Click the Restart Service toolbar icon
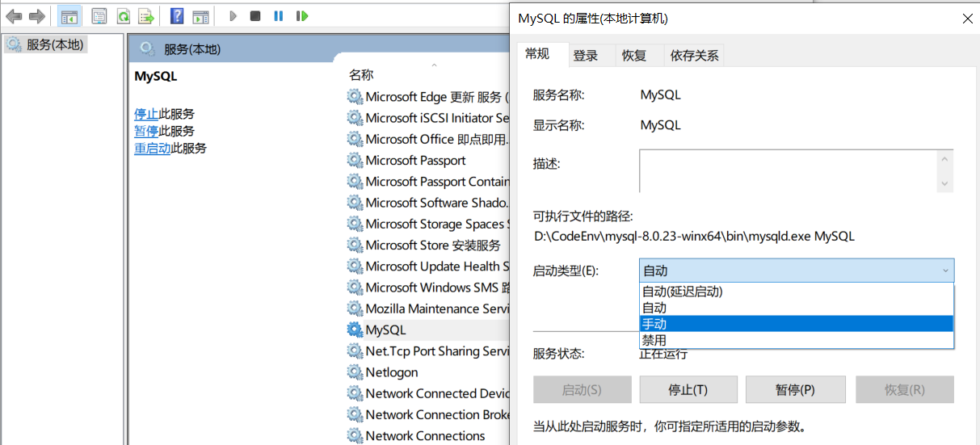This screenshot has width=980, height=445. [x=302, y=16]
